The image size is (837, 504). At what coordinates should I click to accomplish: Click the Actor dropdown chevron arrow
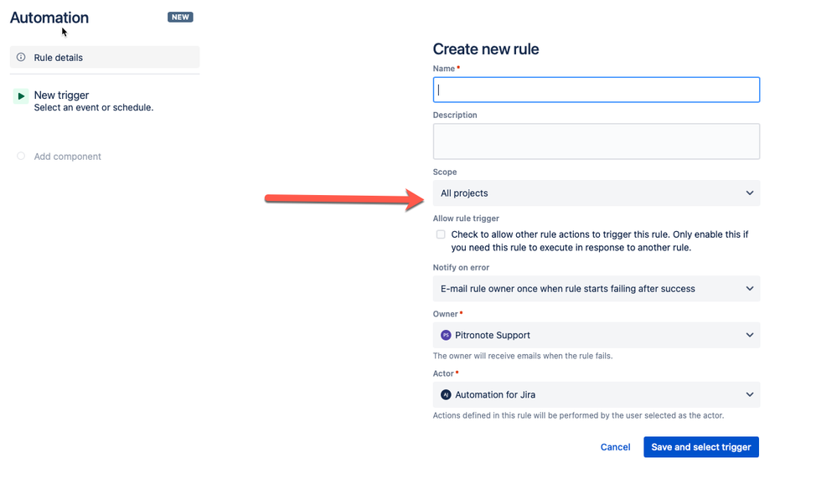pyautogui.click(x=750, y=394)
